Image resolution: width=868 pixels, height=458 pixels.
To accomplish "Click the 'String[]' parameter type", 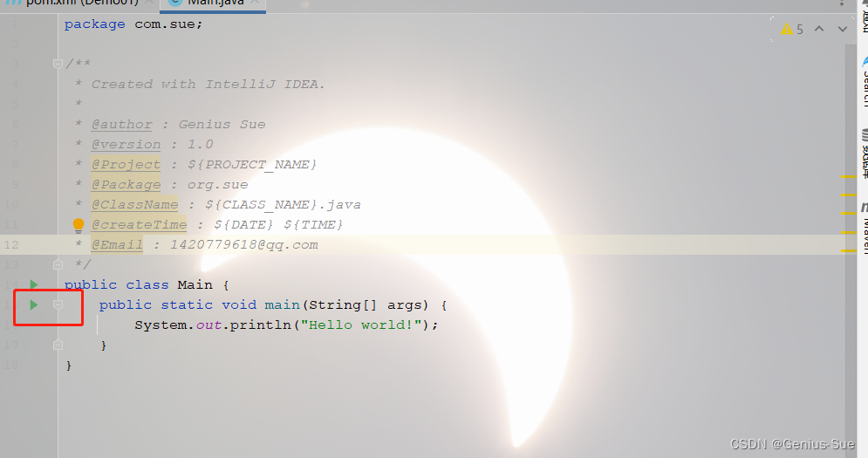I will 343,305.
